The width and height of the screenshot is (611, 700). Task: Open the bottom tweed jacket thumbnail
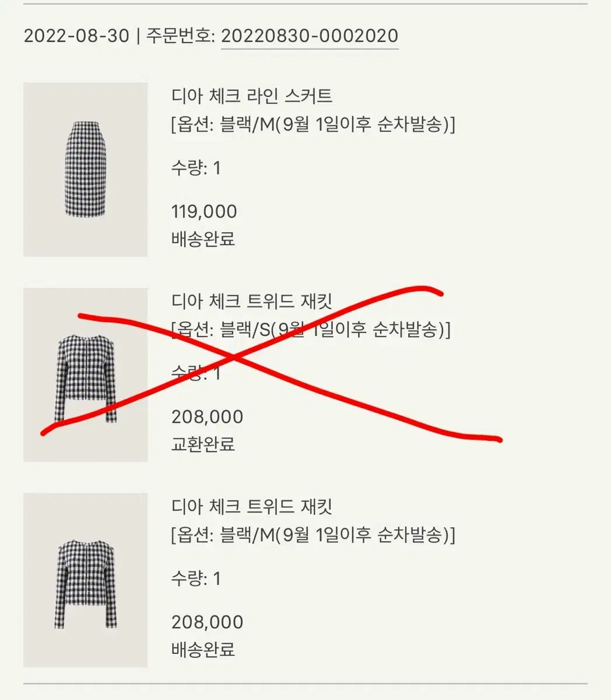click(85, 580)
